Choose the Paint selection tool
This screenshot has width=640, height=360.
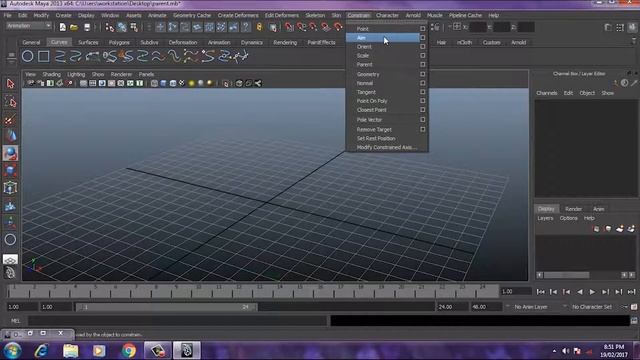[x=10, y=119]
